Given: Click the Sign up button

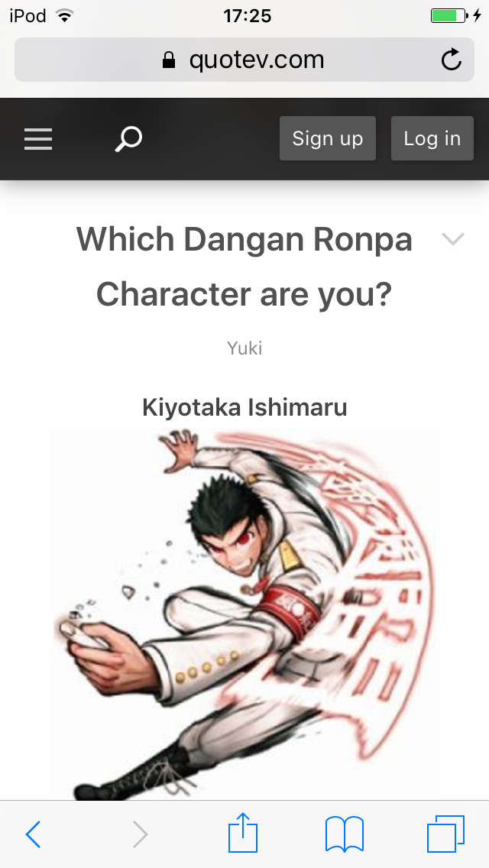Looking at the screenshot, I should tap(327, 138).
